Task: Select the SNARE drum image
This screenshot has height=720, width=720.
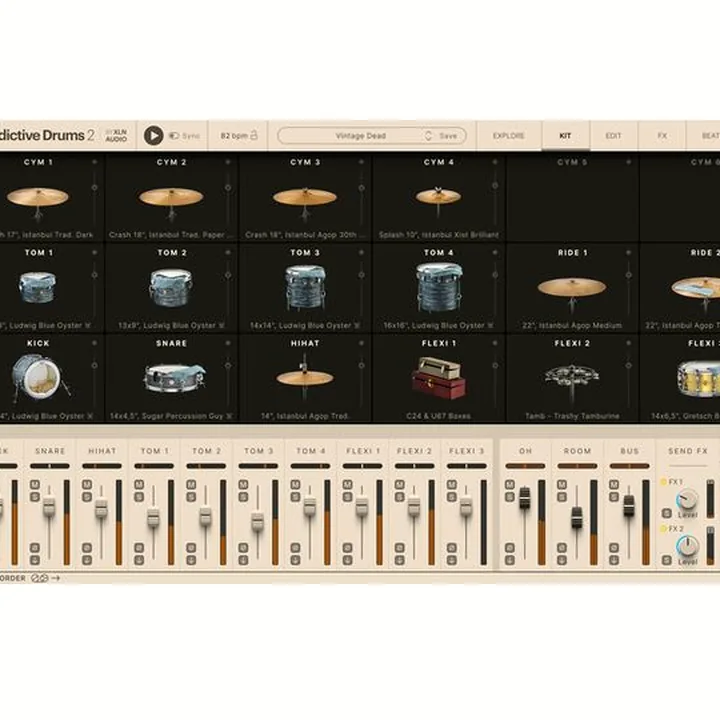Action: click(174, 378)
